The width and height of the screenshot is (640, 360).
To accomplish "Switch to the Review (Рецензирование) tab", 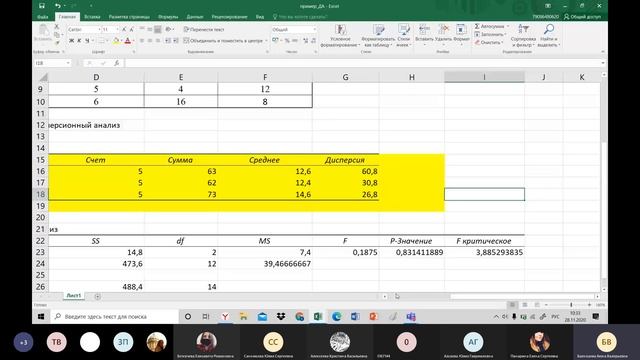I will [229, 17].
